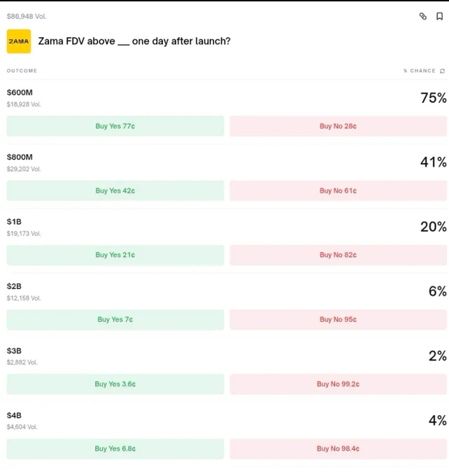Buy Yes at 42¢ for $800M
The width and height of the screenshot is (449, 476).
pos(115,190)
